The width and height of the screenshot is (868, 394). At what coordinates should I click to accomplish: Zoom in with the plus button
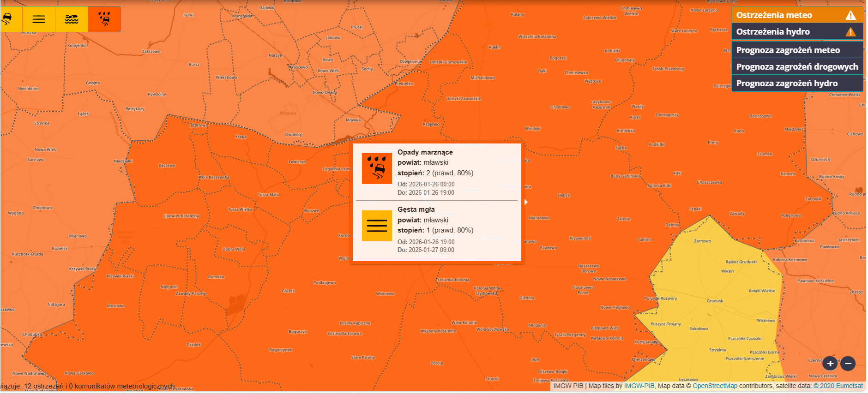pyautogui.click(x=830, y=364)
